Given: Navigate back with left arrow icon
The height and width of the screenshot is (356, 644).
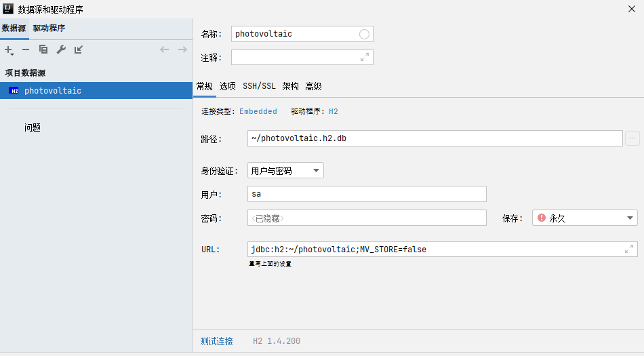Looking at the screenshot, I should pos(164,50).
